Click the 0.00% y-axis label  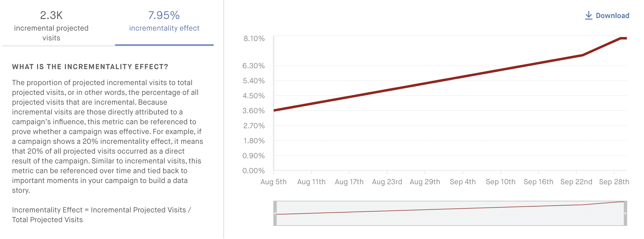[x=253, y=170]
